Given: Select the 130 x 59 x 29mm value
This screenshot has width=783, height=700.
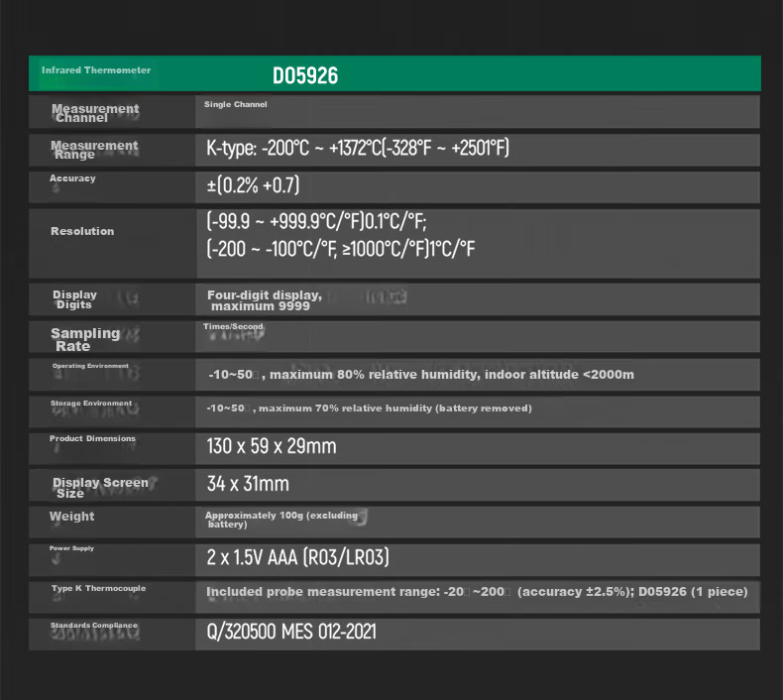Looking at the screenshot, I should [272, 446].
